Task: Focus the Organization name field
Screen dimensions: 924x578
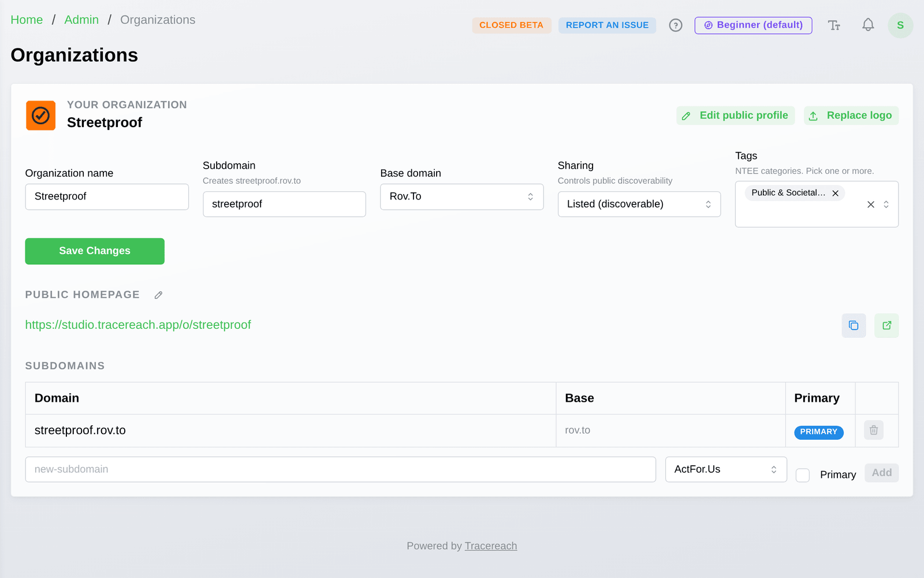Action: [107, 197]
